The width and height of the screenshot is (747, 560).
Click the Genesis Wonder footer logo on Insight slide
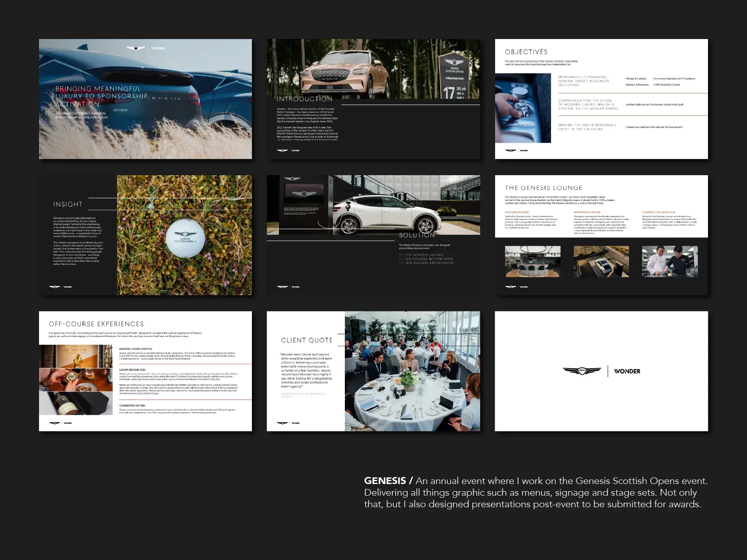point(60,287)
